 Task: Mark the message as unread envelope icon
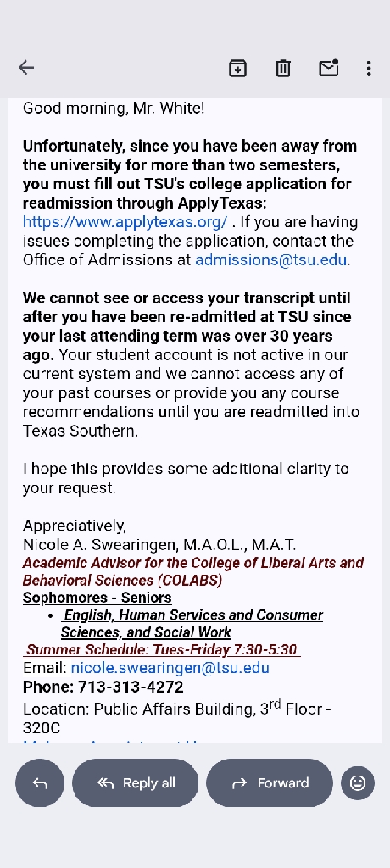click(x=328, y=68)
